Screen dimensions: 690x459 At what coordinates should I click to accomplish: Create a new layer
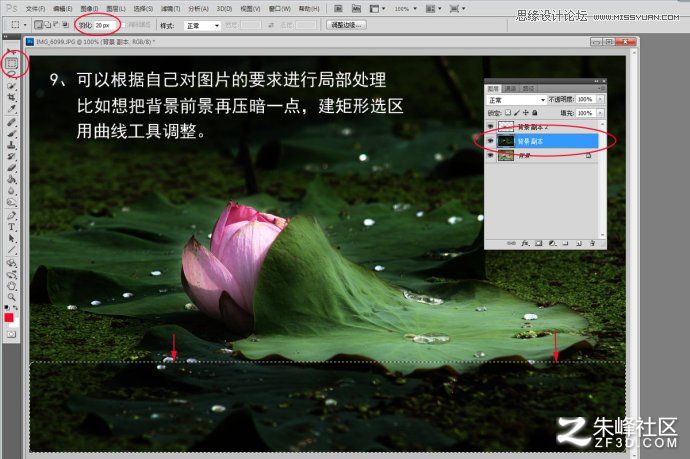point(579,243)
